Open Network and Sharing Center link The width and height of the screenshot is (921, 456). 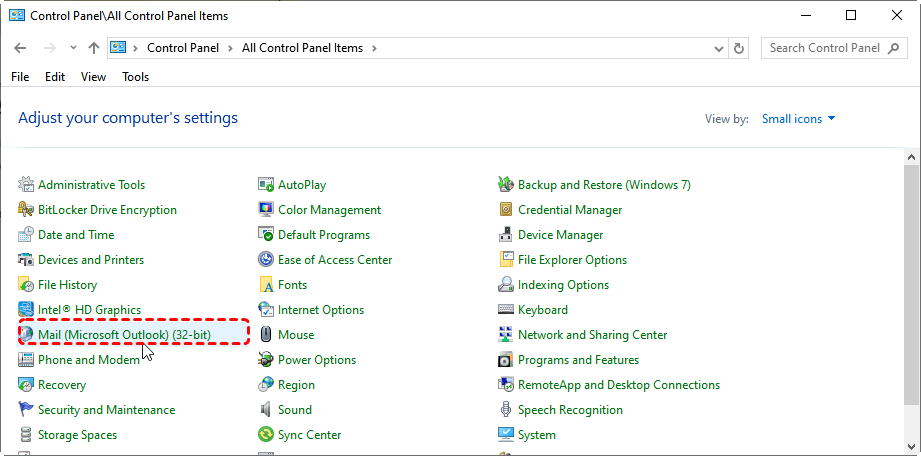pos(592,335)
